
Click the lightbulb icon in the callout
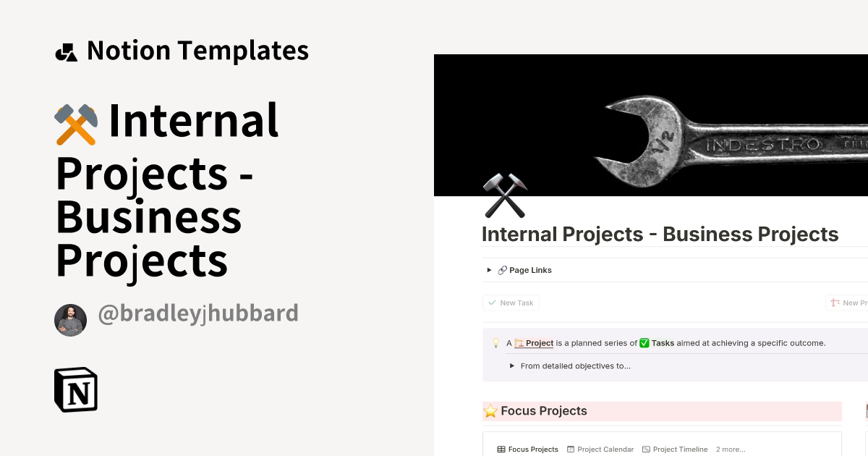[495, 343]
